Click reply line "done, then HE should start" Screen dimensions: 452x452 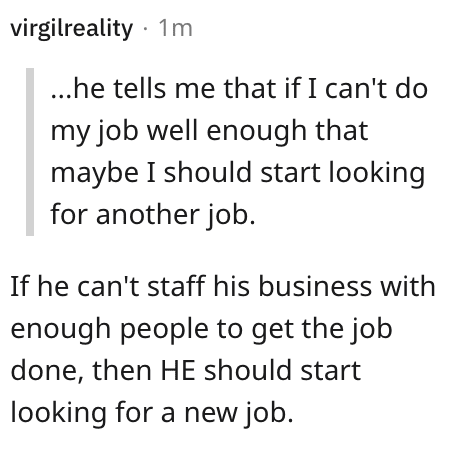click(186, 370)
